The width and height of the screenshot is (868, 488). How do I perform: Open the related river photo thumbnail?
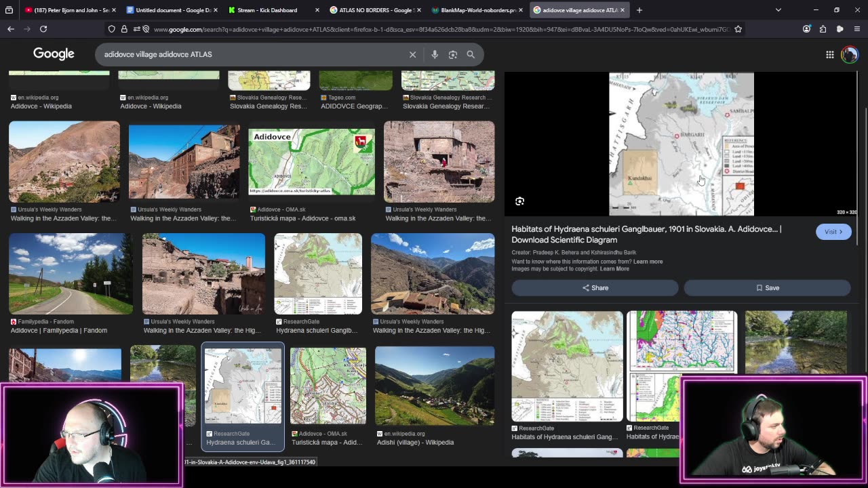pos(796,342)
